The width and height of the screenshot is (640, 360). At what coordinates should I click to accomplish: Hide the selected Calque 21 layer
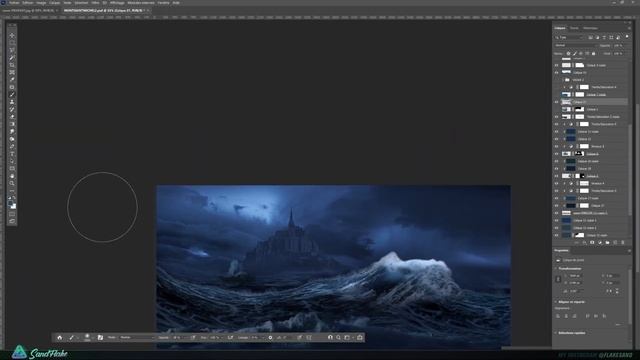tap(556, 102)
